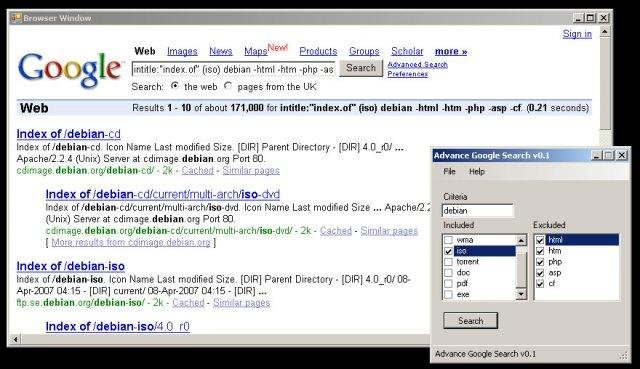
Task: Click the Google logo
Action: pos(70,70)
